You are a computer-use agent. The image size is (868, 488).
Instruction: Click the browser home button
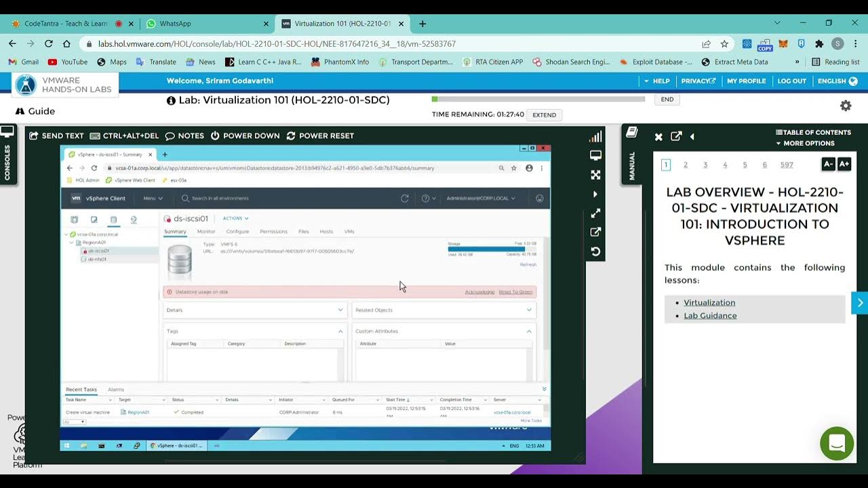pyautogui.click(x=66, y=43)
